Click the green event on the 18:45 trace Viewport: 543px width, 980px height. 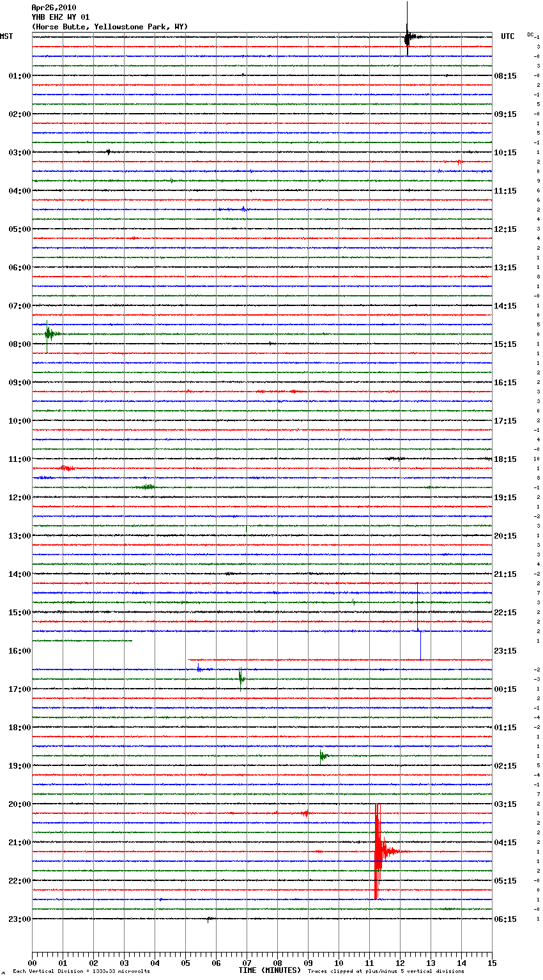[323, 756]
